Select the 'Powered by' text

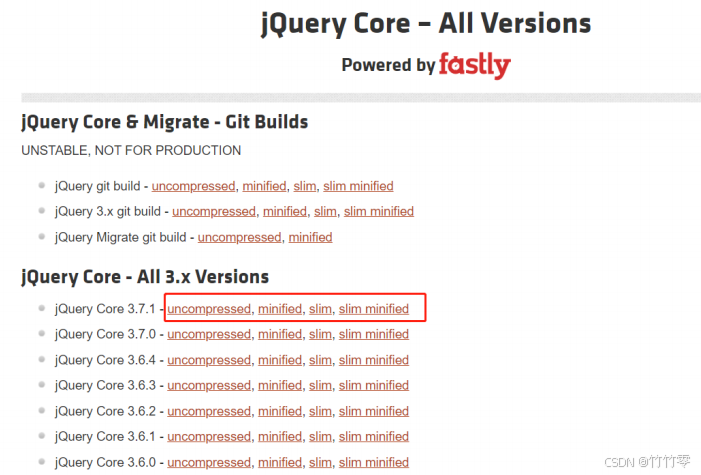388,65
